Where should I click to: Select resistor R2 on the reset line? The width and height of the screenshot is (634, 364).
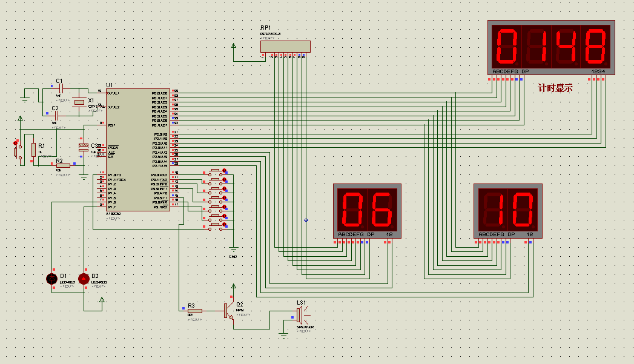(62, 166)
